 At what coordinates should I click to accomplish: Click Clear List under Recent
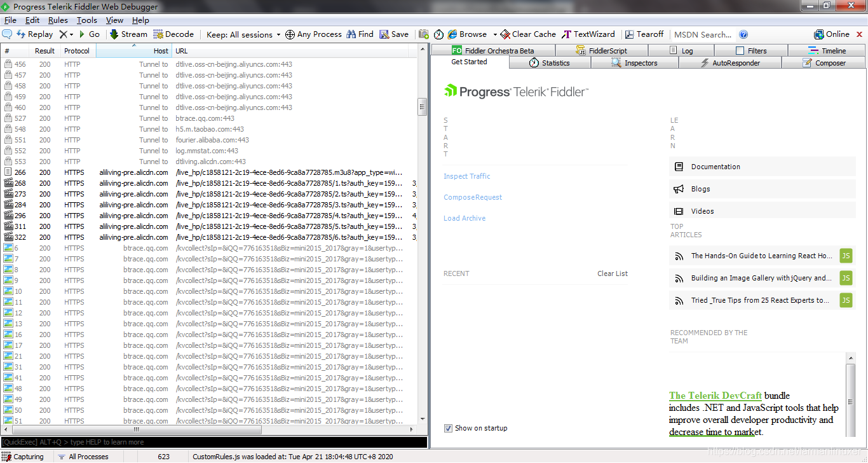pyautogui.click(x=613, y=273)
